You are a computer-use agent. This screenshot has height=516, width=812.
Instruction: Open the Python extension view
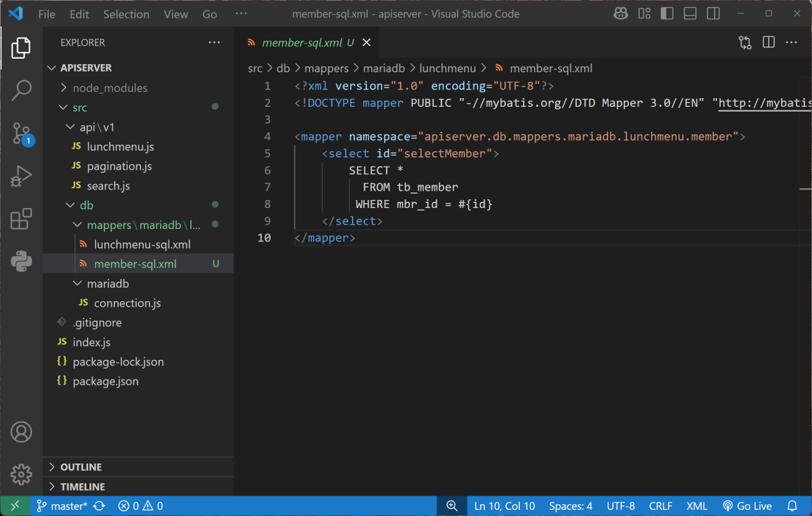tap(21, 261)
